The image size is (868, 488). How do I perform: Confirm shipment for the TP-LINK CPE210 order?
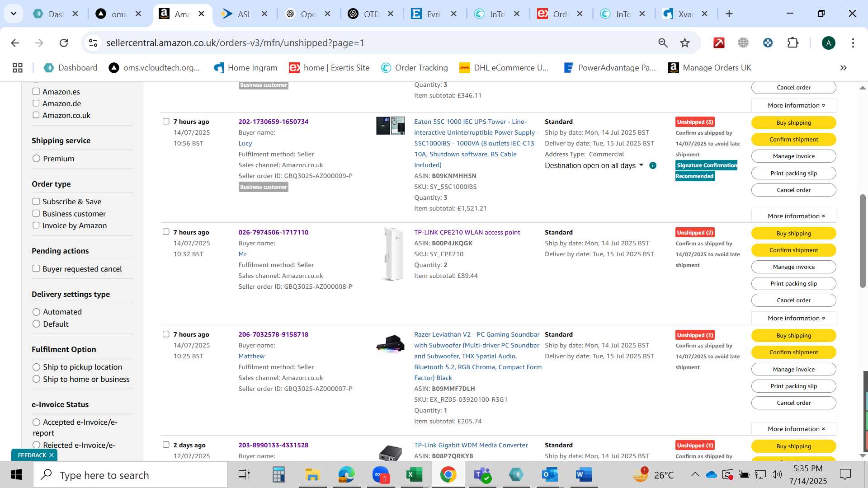[x=793, y=250]
